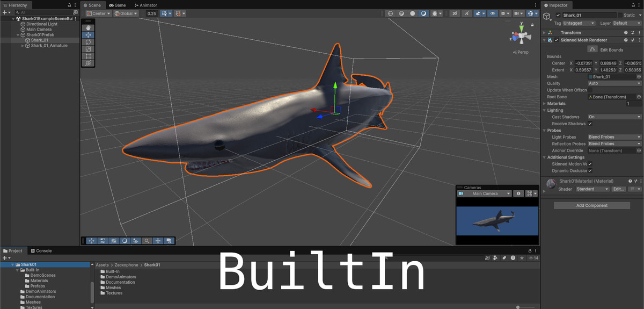
Task: Lock the Inspector panel
Action: tap(633, 5)
